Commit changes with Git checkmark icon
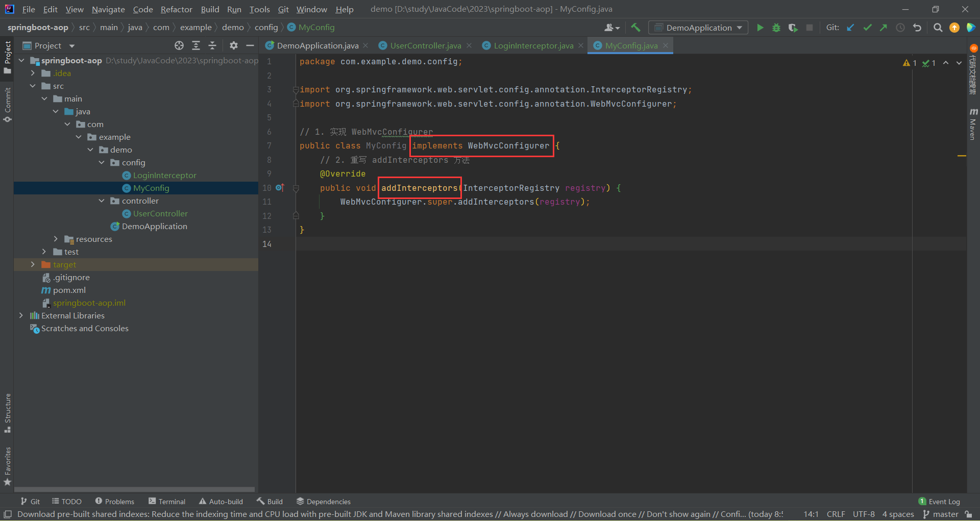Image resolution: width=980 pixels, height=521 pixels. 867,28
